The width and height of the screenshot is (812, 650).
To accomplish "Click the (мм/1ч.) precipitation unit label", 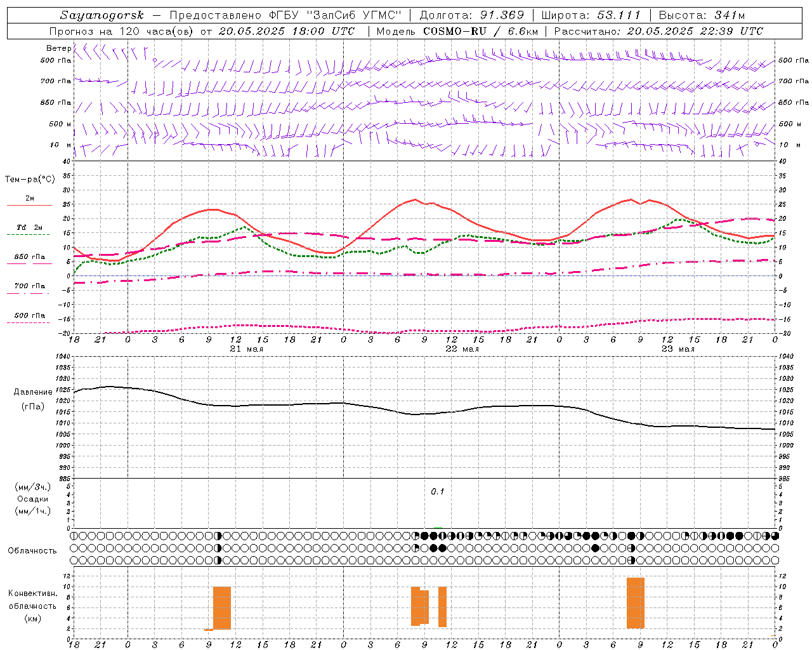I will [x=32, y=511].
